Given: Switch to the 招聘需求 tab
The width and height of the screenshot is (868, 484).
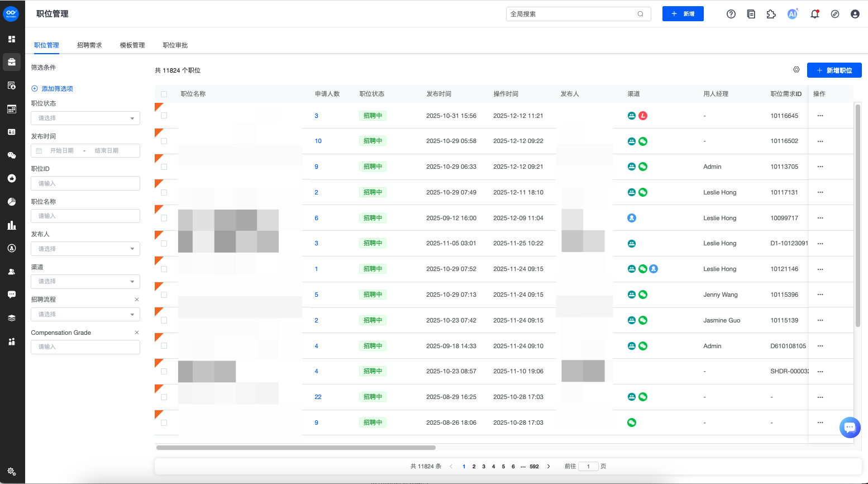Looking at the screenshot, I should (89, 45).
